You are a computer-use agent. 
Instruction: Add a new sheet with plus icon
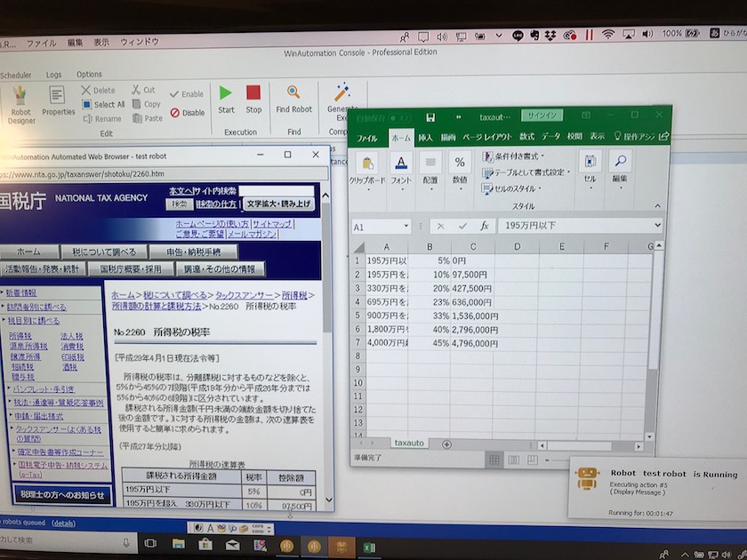pos(446,444)
